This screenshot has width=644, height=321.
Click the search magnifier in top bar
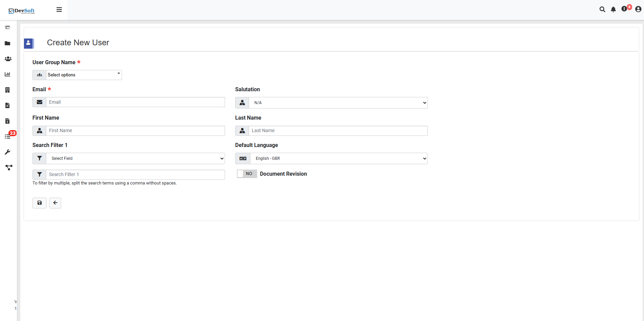pos(602,9)
